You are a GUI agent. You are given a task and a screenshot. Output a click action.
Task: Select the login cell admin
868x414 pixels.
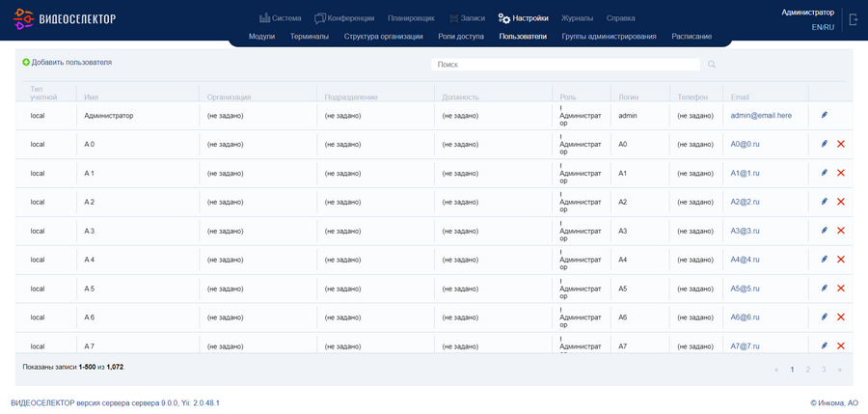(628, 115)
